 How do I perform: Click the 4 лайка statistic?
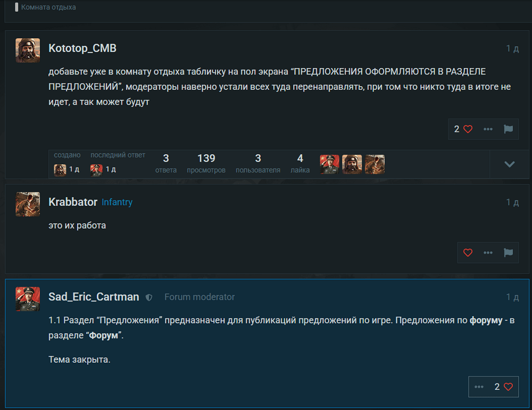[x=300, y=163]
